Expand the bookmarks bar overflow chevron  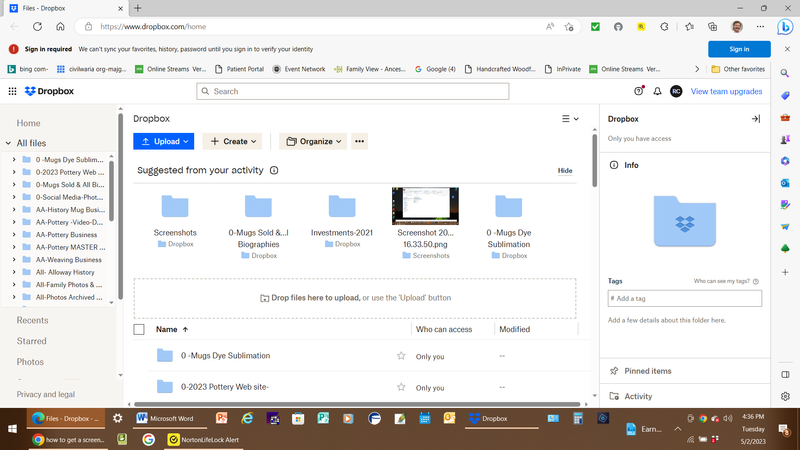697,69
